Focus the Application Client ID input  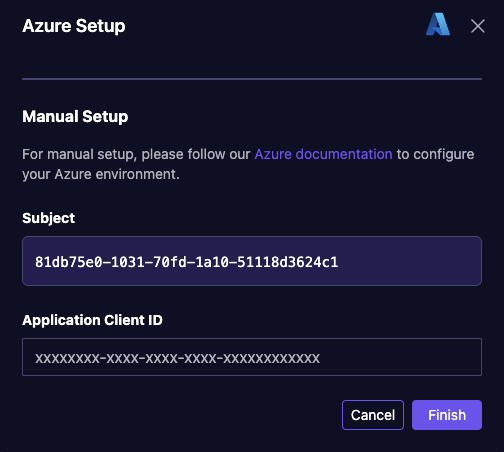252,357
